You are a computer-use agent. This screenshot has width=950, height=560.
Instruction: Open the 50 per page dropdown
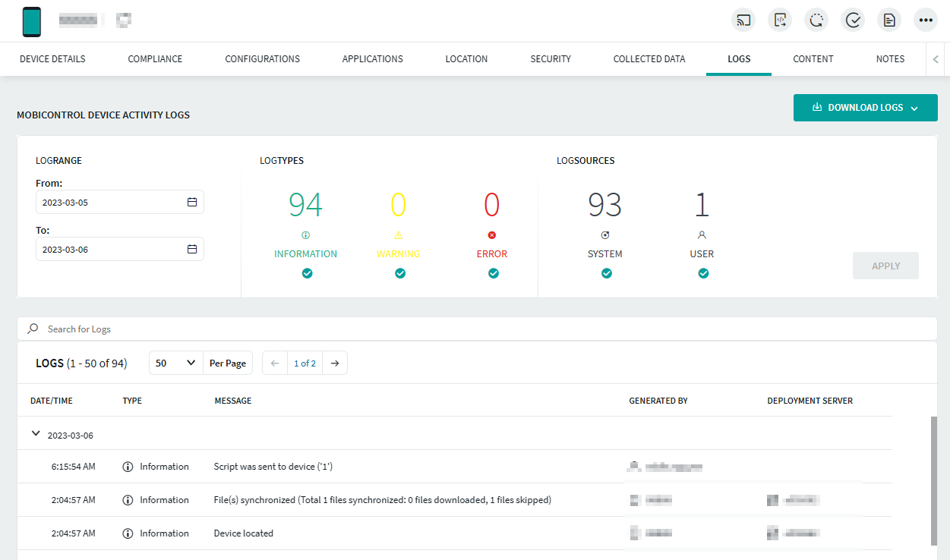175,363
